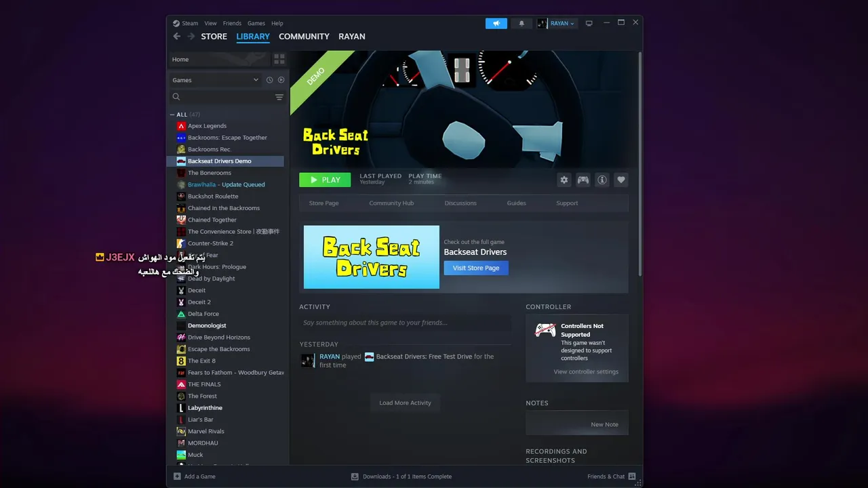The width and height of the screenshot is (868, 488).
Task: Click the Apex Legends game icon
Action: (x=181, y=126)
